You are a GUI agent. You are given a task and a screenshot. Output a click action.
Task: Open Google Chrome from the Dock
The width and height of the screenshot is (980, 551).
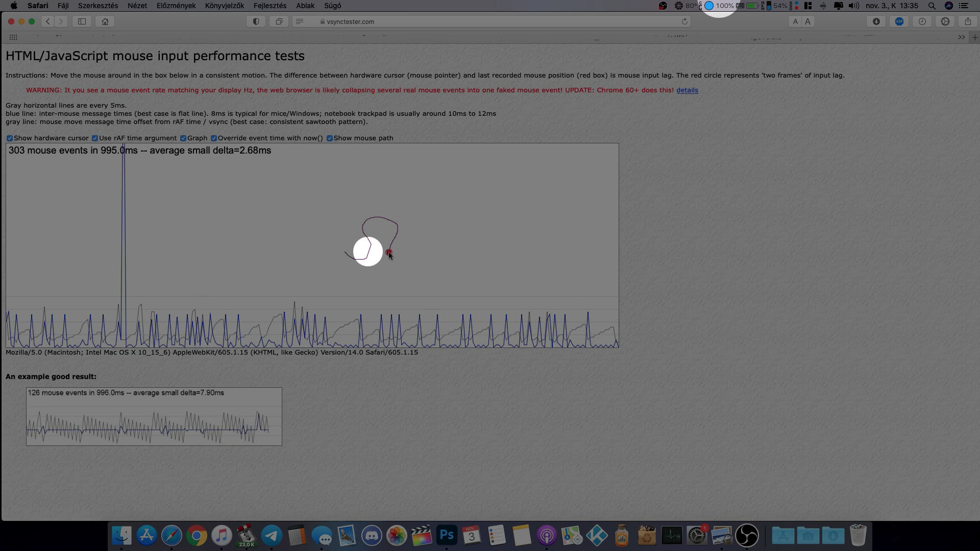[x=197, y=536]
